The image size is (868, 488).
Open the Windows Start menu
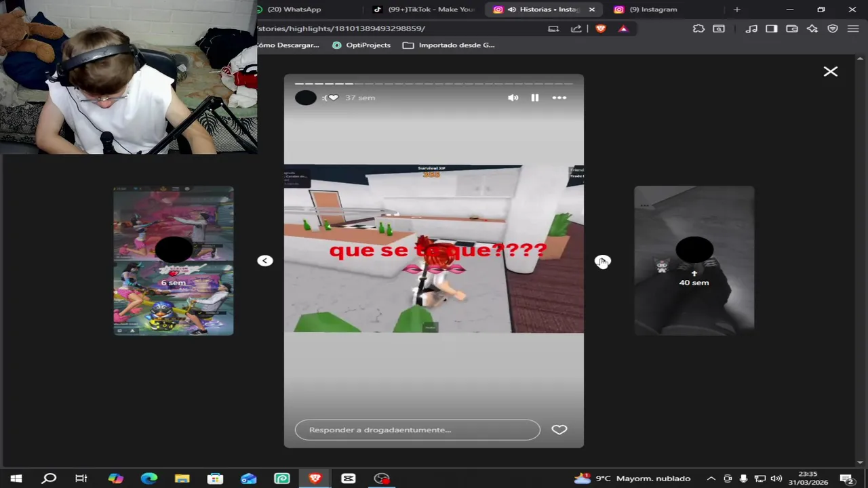[16, 479]
